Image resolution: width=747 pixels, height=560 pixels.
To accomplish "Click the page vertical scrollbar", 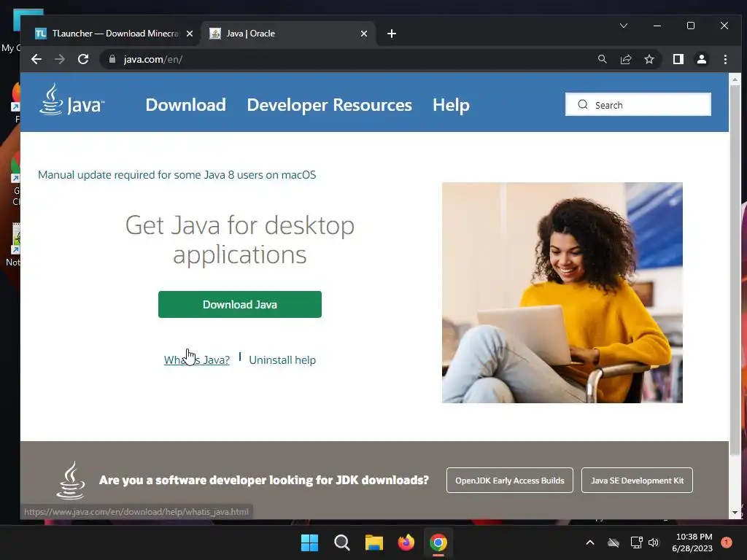I will click(735, 271).
